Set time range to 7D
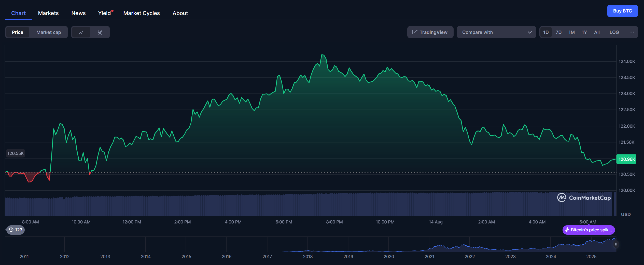Screen dimensions: 644x265 tap(558, 32)
